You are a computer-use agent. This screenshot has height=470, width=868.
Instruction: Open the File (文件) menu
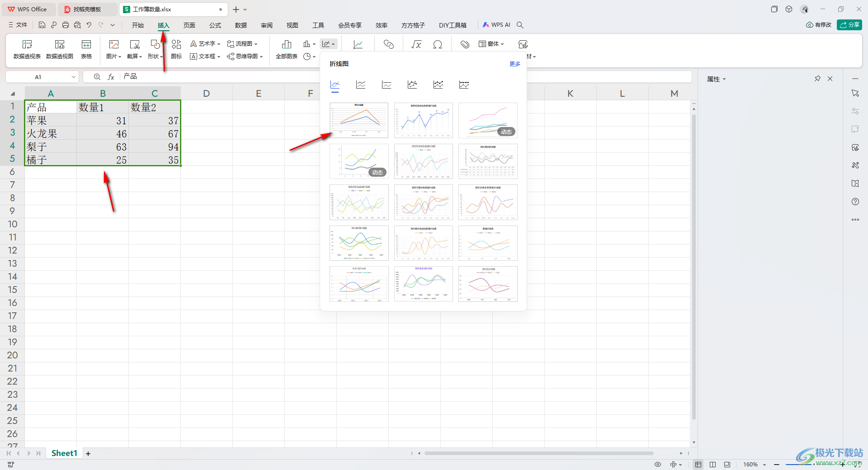(x=18, y=25)
